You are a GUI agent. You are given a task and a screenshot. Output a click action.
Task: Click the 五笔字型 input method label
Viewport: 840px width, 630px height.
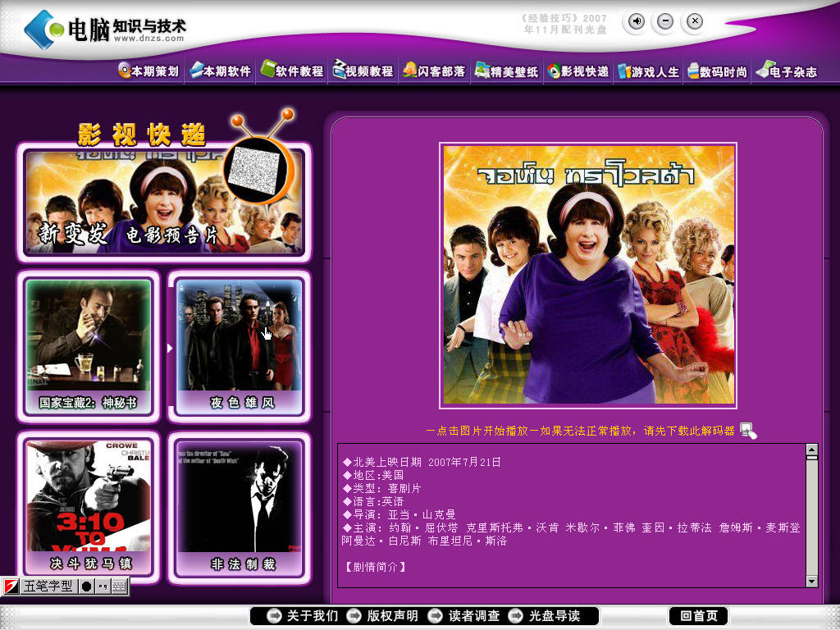click(48, 586)
